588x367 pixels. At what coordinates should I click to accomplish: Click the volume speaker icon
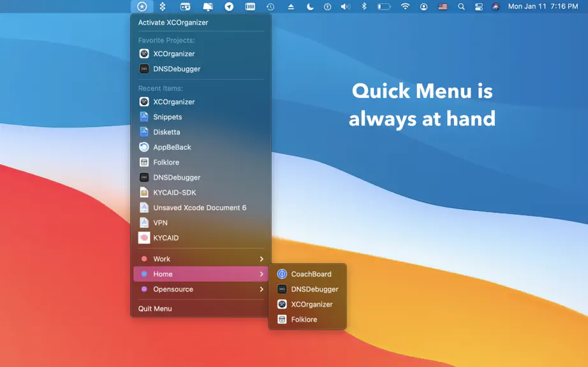point(346,6)
